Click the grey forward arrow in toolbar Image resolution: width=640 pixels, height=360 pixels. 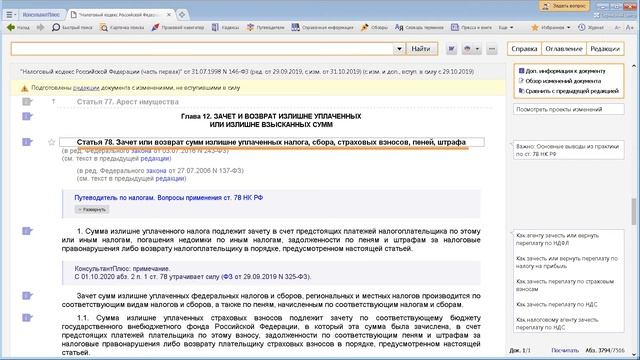click(x=40, y=27)
